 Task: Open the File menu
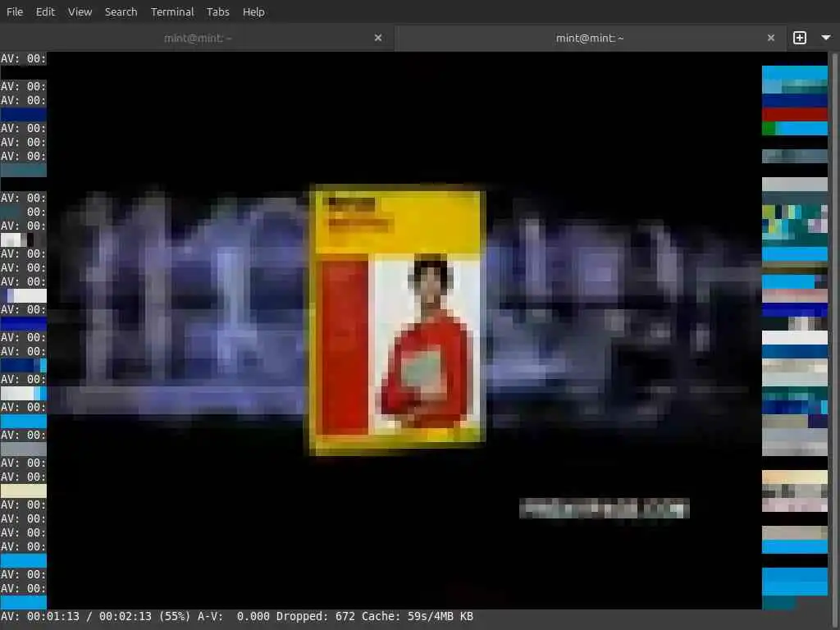(x=15, y=11)
